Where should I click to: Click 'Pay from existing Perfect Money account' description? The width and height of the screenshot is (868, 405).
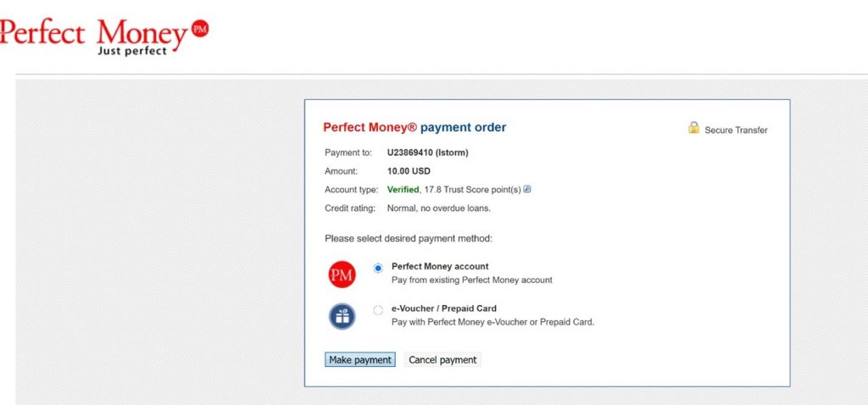[x=471, y=280]
